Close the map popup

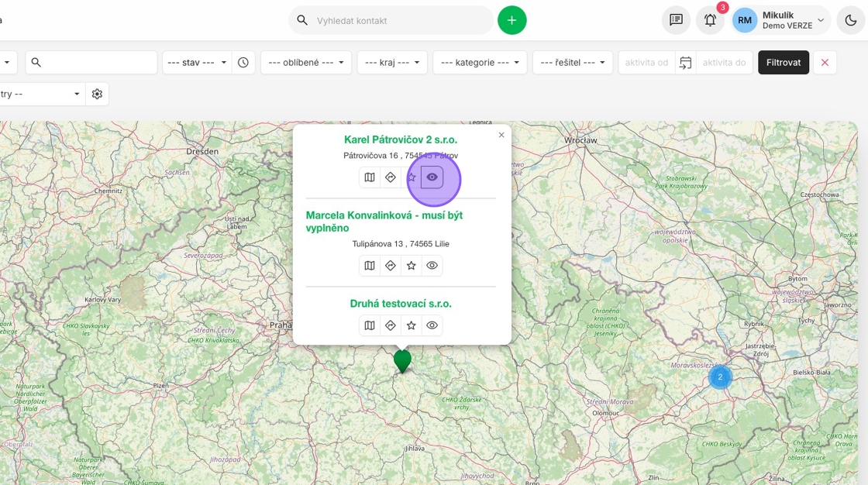pos(501,135)
